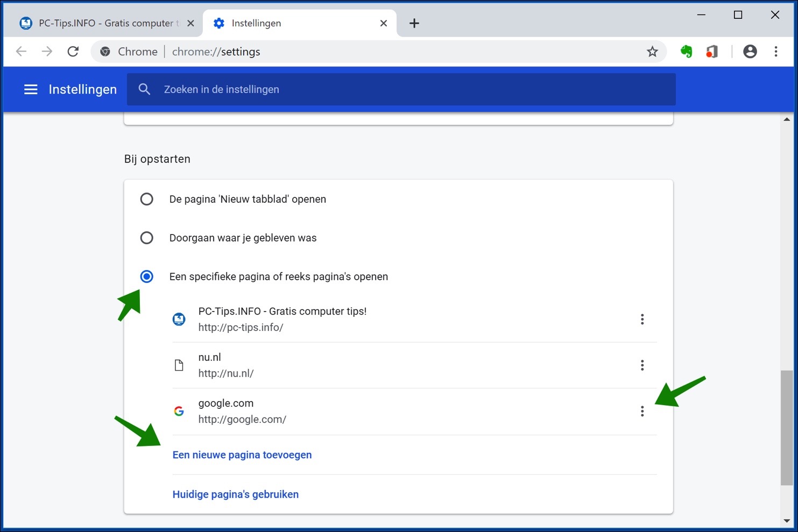Reload the settings page

[73, 52]
